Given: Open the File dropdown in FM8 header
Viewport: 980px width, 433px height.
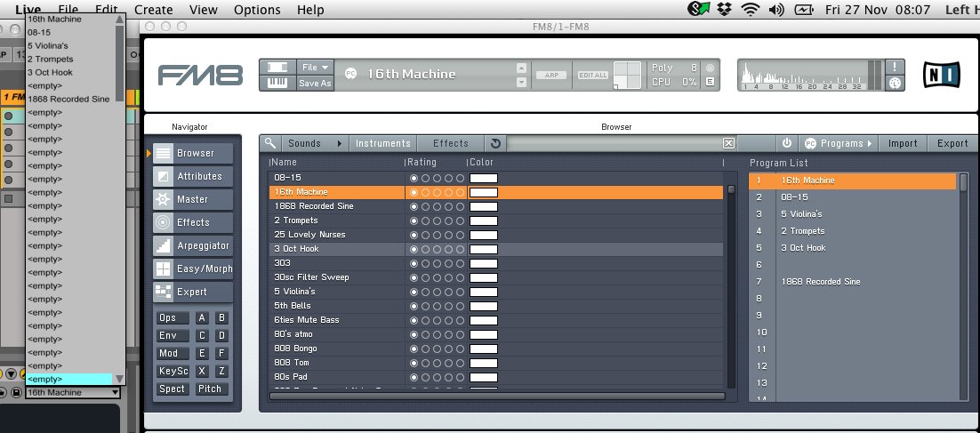Looking at the screenshot, I should (315, 67).
